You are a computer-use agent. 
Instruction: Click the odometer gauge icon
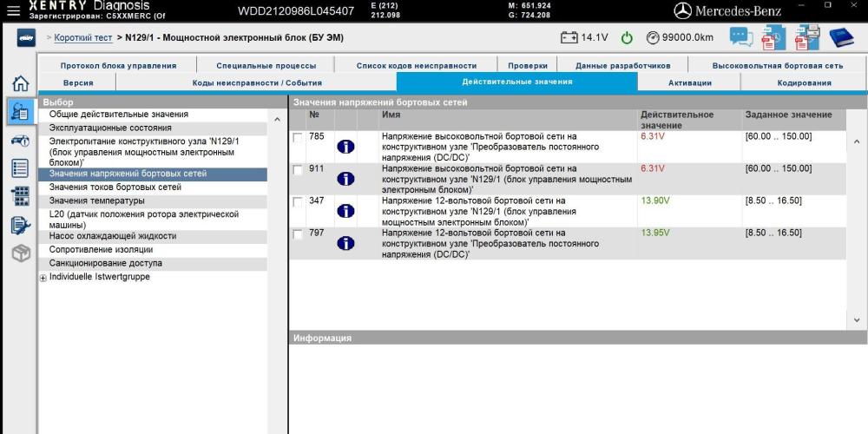(x=654, y=37)
